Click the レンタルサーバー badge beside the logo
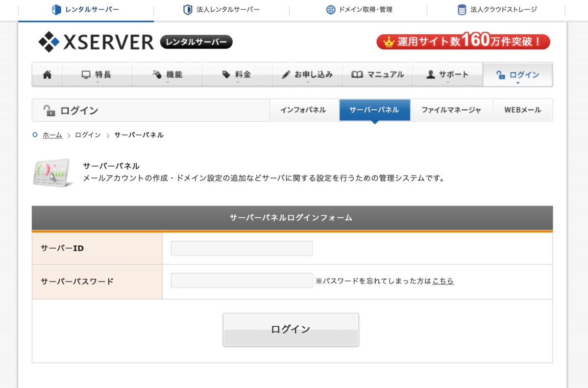The image size is (588, 388). 196,42
